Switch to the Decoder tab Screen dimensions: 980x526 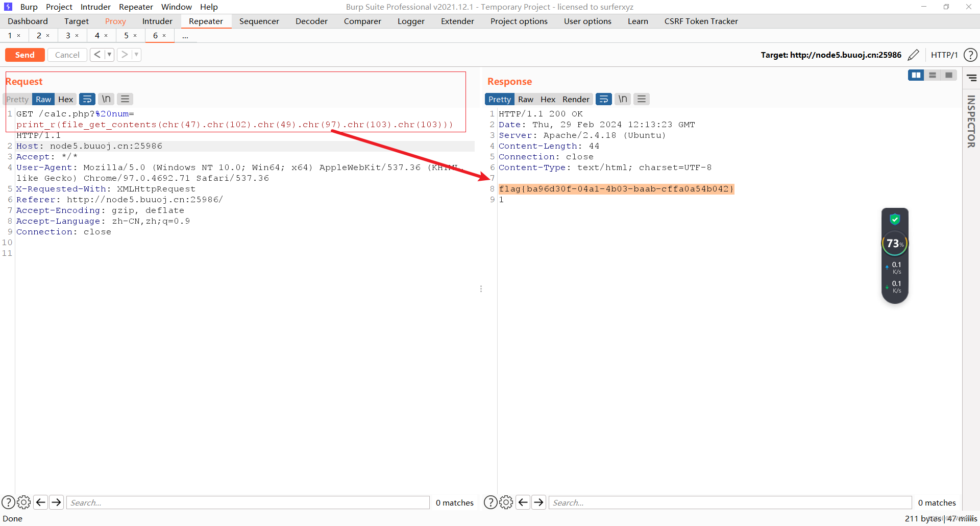point(311,21)
